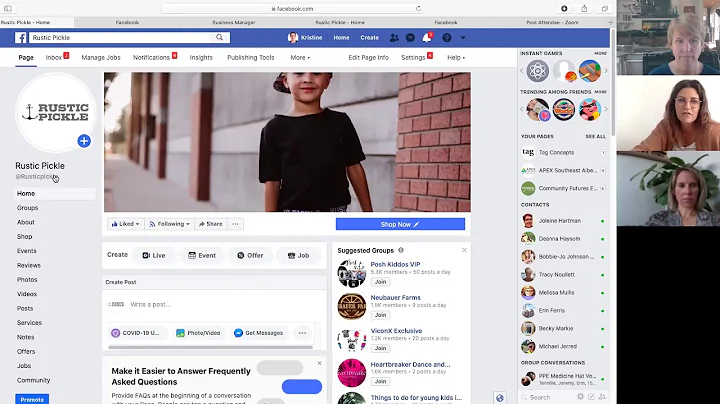
Task: Open the Insights tab
Action: [201, 57]
